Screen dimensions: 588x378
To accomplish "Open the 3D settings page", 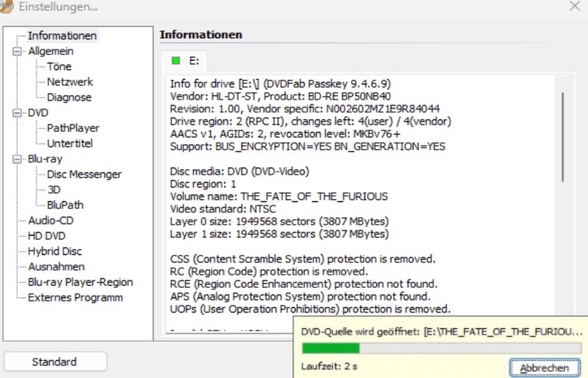I will coord(54,190).
